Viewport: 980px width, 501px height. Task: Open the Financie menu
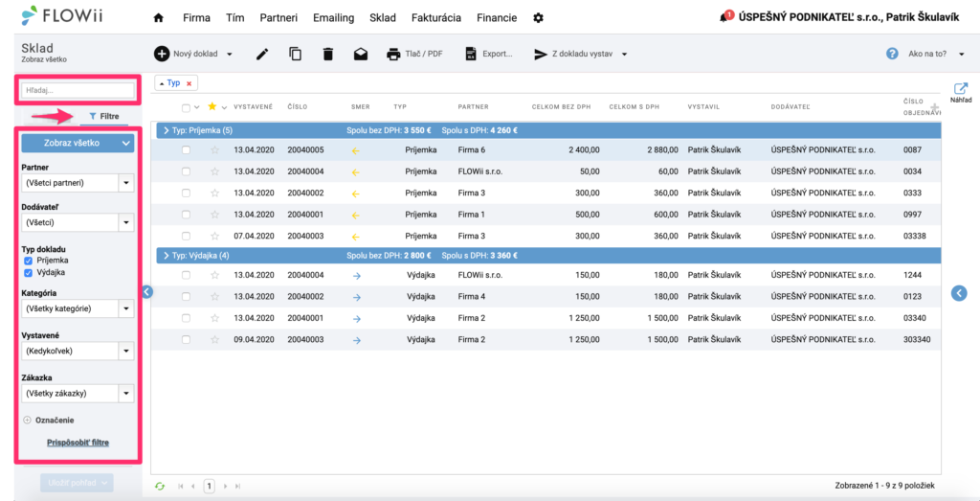(x=497, y=18)
